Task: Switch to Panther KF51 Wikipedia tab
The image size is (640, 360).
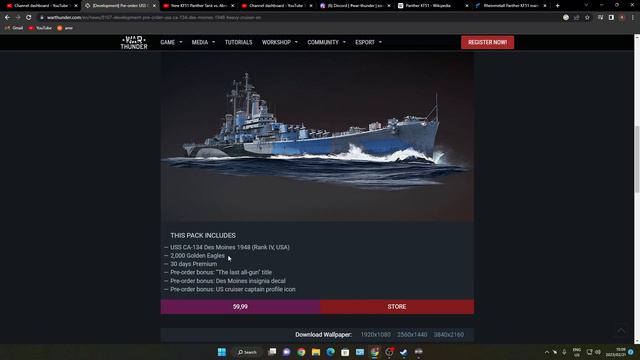Action: click(433, 6)
